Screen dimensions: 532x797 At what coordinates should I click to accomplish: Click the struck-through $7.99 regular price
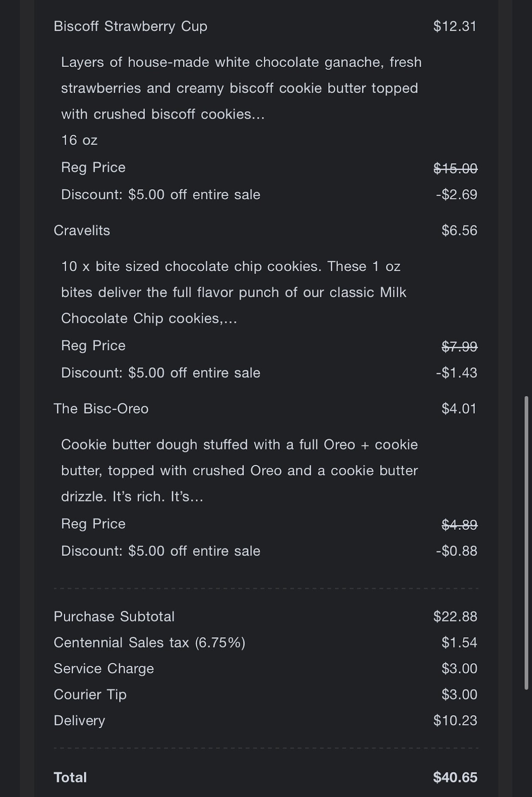click(459, 346)
